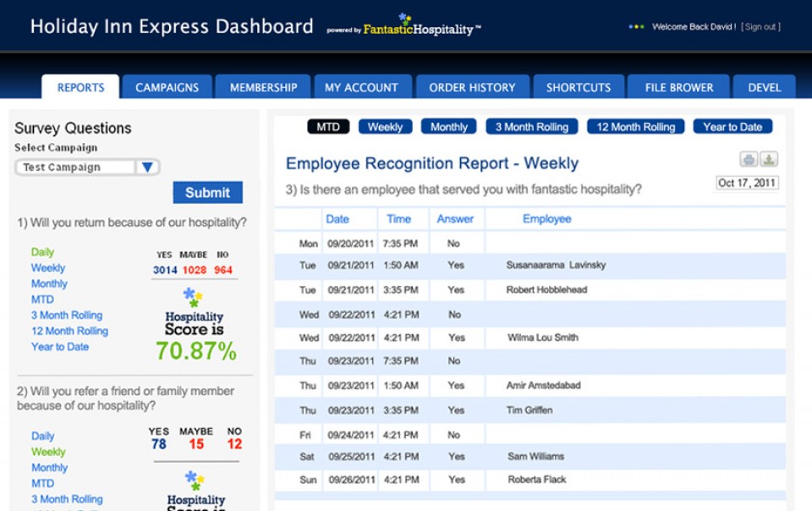Click flower icon above 70.87% hospitality score

(194, 298)
